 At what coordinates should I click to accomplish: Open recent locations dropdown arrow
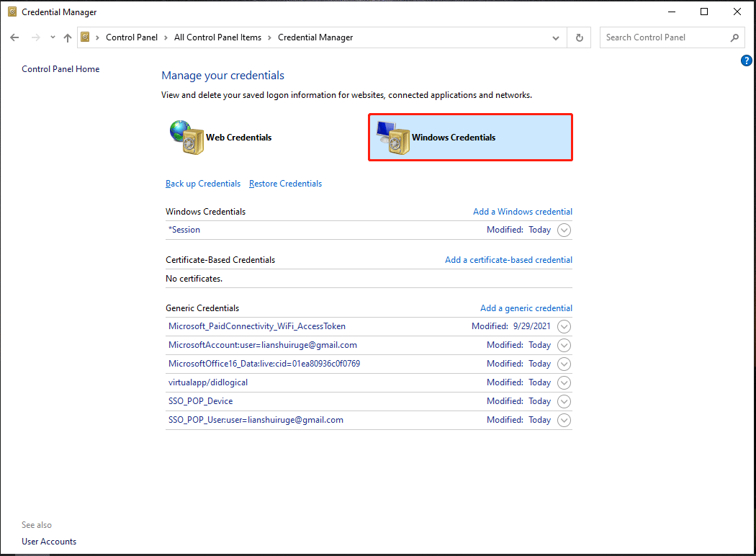click(53, 37)
